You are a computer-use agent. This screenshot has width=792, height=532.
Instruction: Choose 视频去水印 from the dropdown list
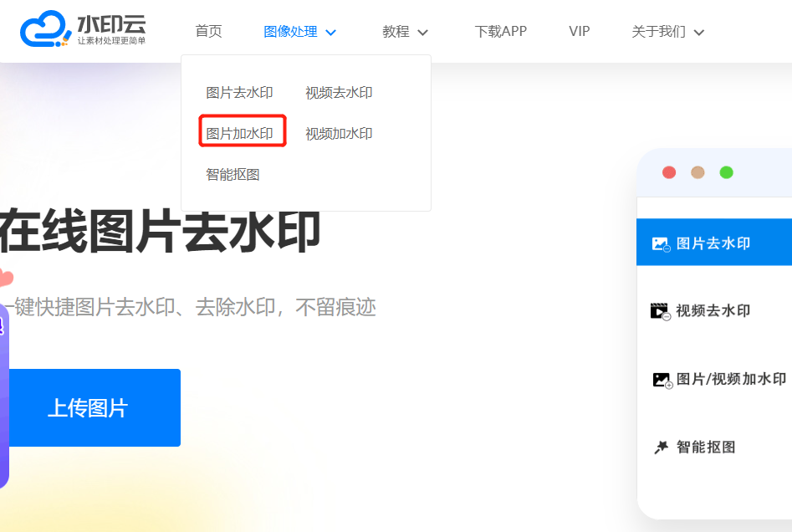[x=339, y=93]
